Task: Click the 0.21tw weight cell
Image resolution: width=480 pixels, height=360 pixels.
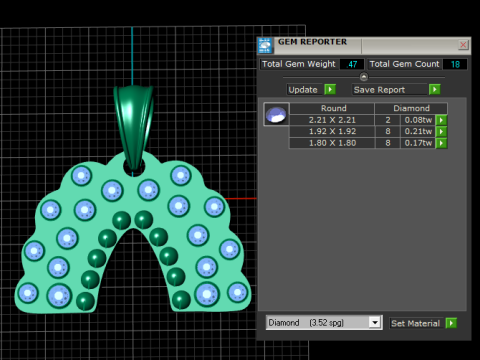Action: tap(418, 131)
